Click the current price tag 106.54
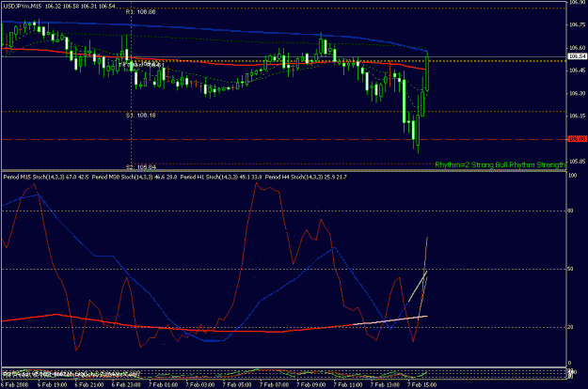The height and width of the screenshot is (389, 588). (577, 56)
